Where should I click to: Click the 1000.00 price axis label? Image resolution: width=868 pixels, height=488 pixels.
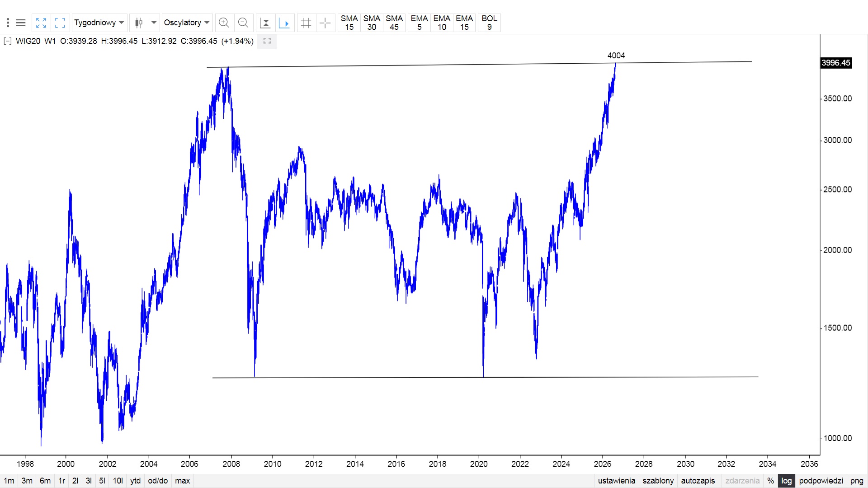click(838, 438)
